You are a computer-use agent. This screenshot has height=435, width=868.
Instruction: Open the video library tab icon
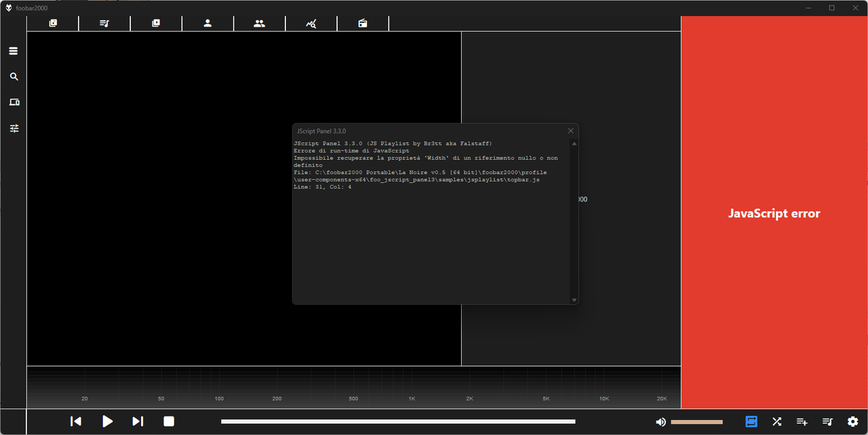[x=156, y=23]
